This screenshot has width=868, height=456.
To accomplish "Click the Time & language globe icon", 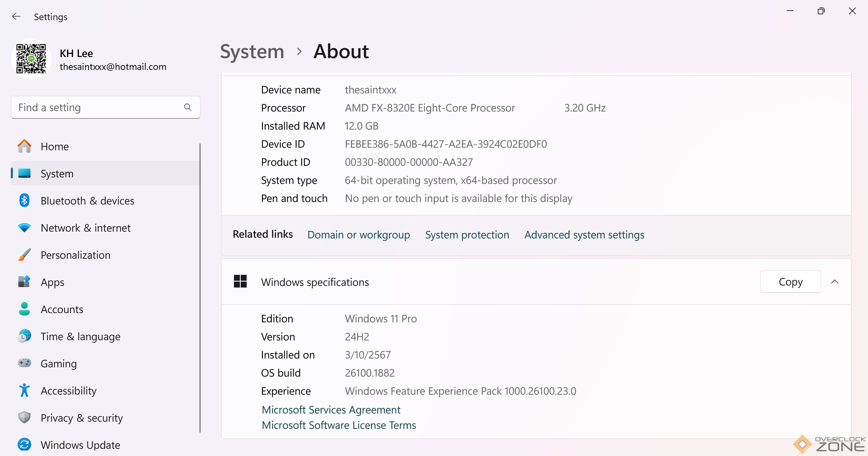I will (x=24, y=336).
